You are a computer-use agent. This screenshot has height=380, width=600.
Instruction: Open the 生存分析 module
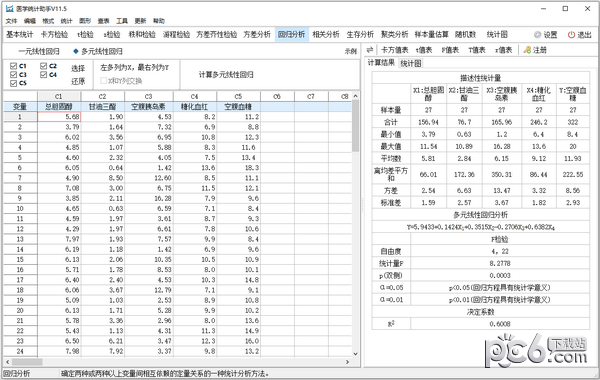[360, 34]
